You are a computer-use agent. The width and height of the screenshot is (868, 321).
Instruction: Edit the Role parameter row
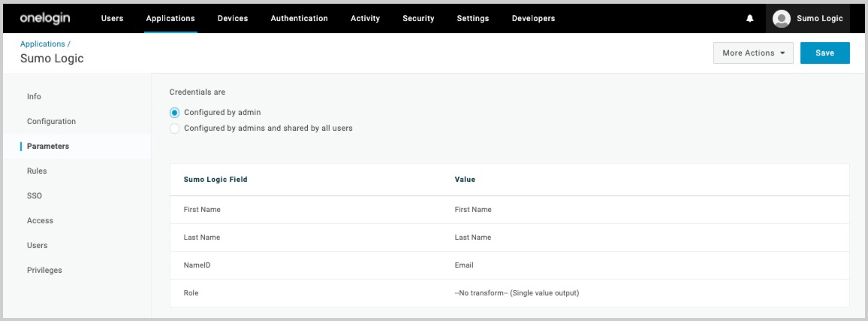pyautogui.click(x=509, y=293)
